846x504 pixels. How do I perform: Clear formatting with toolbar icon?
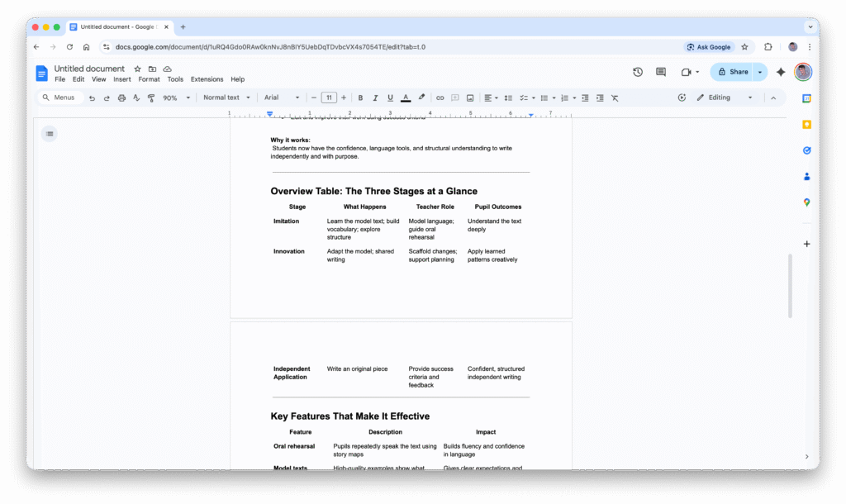coord(615,97)
